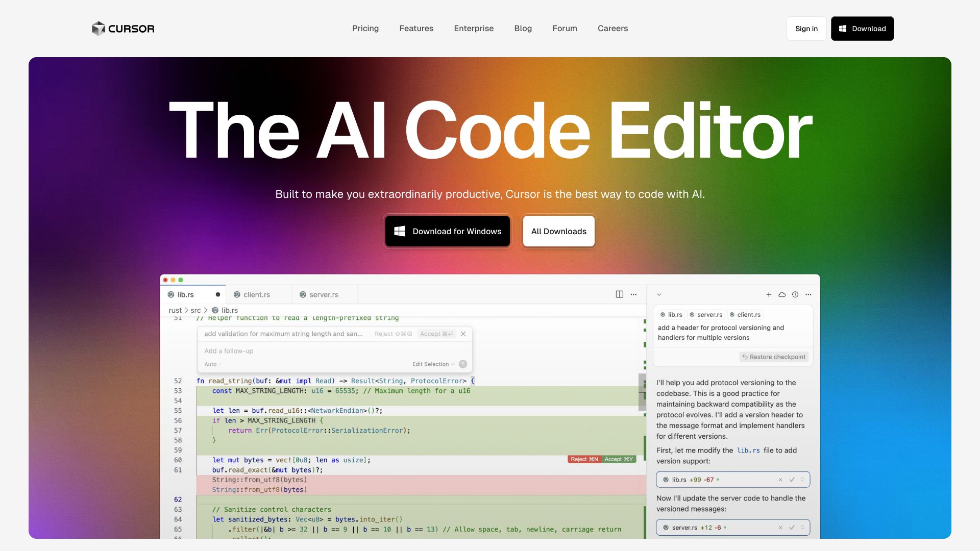Click the Sign in button

tap(806, 29)
